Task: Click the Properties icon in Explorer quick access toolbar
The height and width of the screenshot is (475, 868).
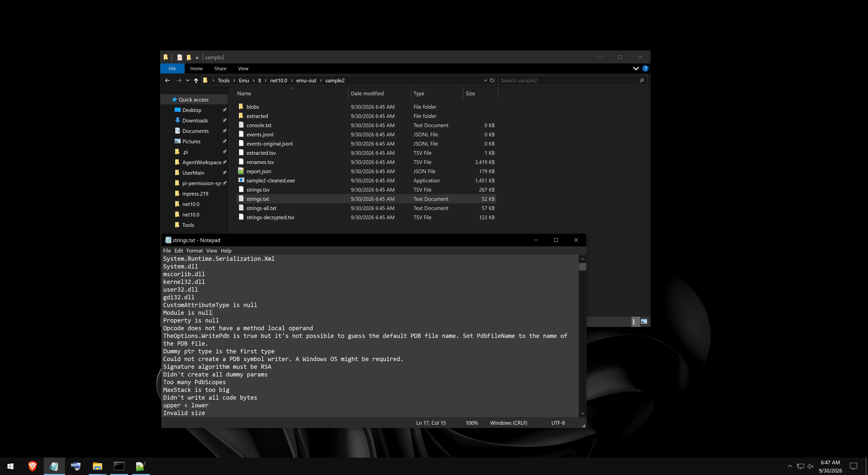Action: pos(180,57)
